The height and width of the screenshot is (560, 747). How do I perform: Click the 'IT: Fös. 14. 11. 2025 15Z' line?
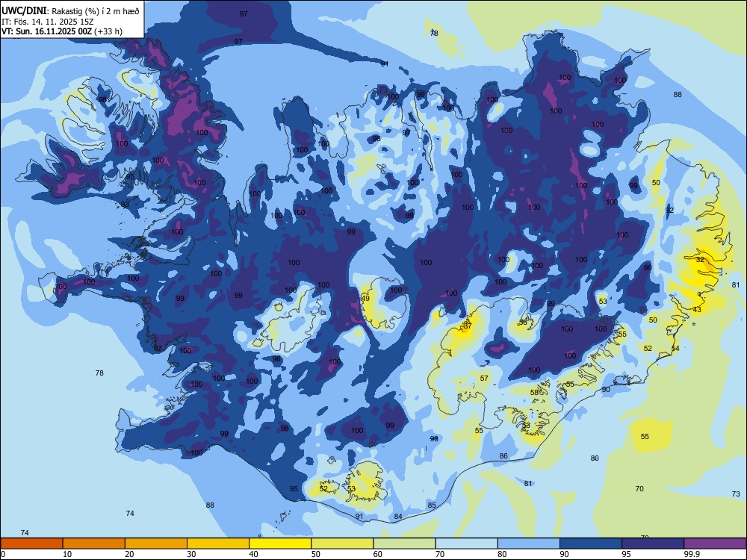pos(47,22)
